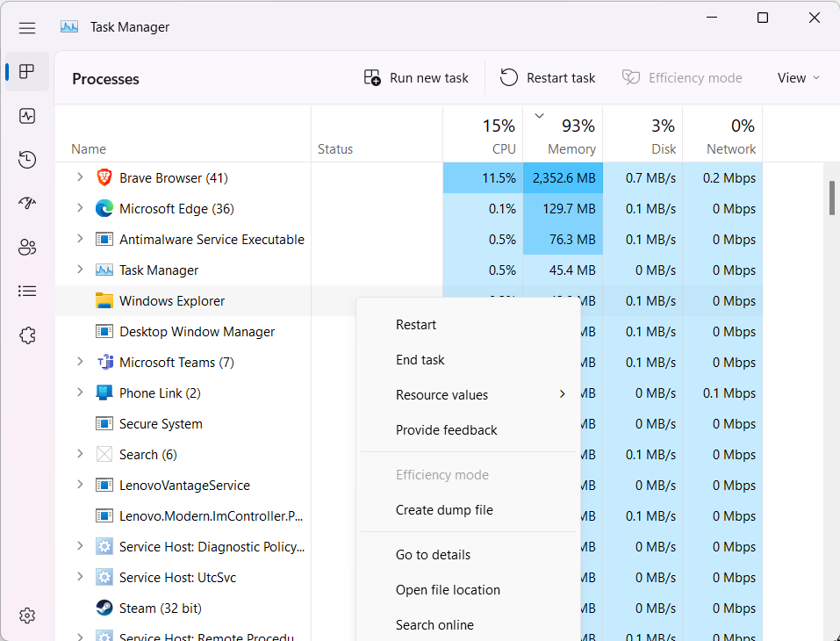Open the Services page puzzle icon
840x641 pixels.
27,335
